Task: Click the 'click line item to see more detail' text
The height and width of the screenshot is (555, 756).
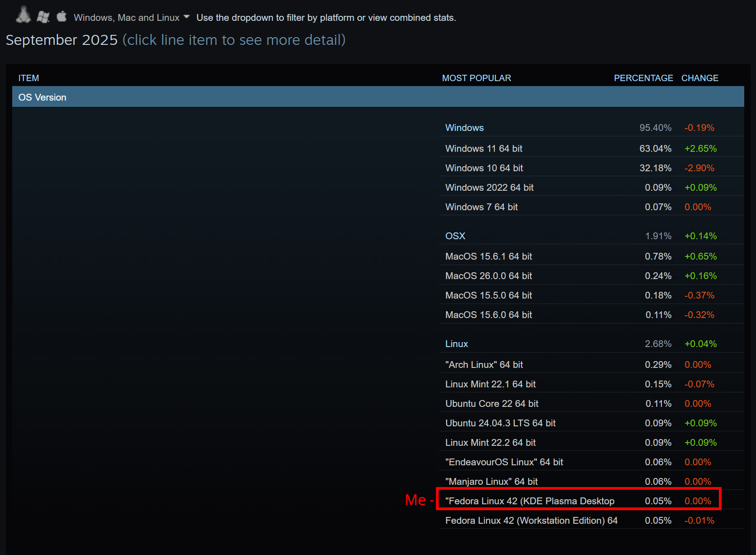Action: coord(234,40)
